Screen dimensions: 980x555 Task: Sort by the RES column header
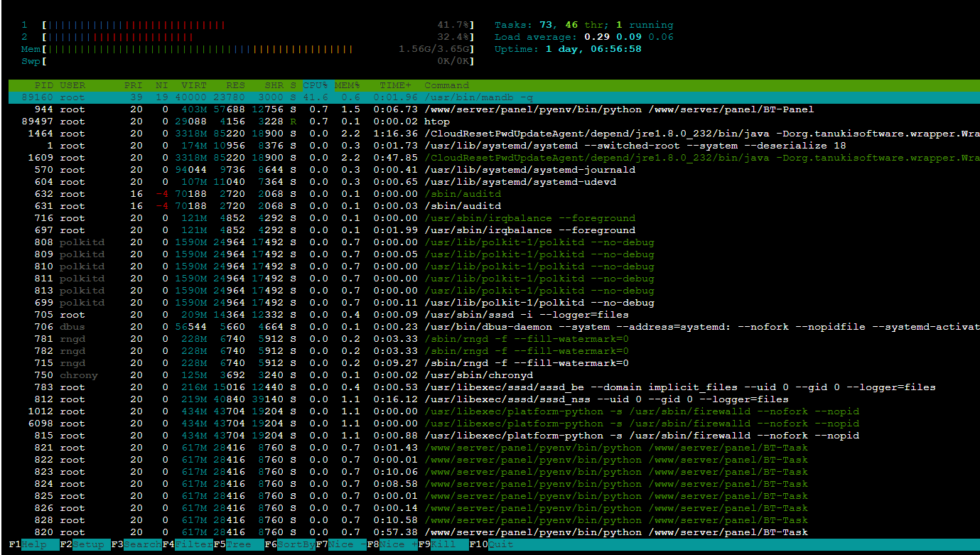click(x=236, y=85)
